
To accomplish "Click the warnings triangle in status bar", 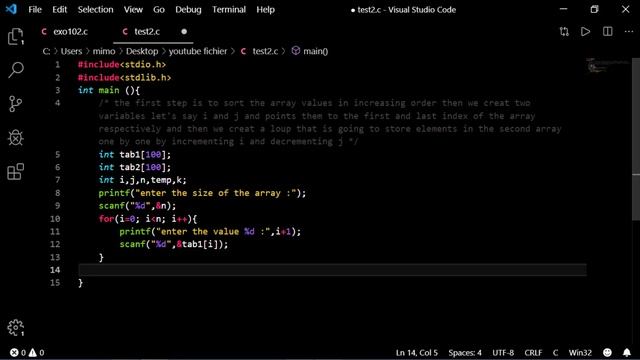I will [x=36, y=352].
